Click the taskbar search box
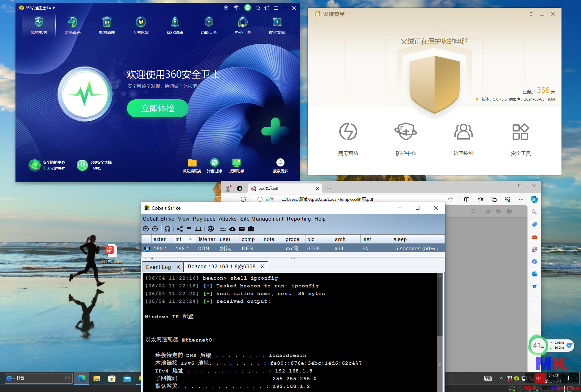 39,378
